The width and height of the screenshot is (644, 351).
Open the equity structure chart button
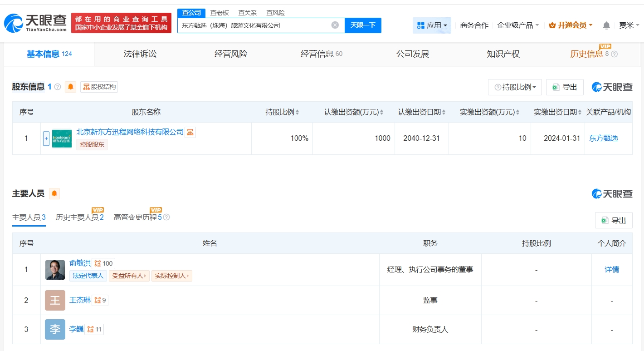click(x=99, y=87)
